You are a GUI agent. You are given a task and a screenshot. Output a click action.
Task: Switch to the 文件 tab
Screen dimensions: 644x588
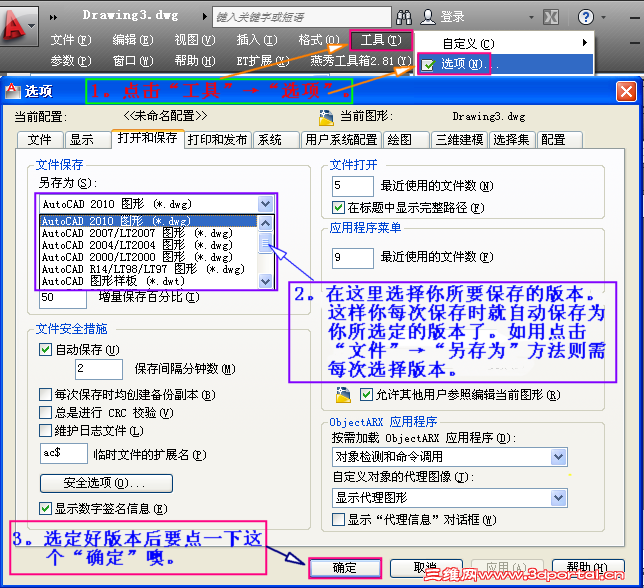tap(40, 140)
